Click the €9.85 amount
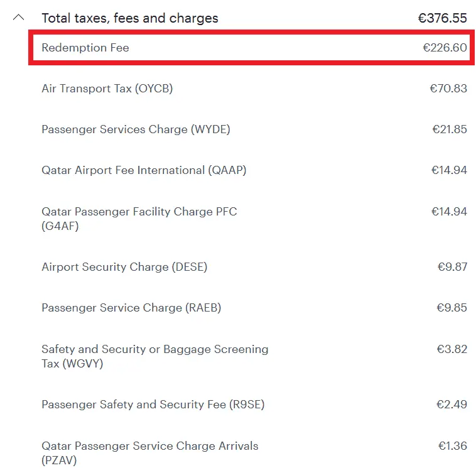 (452, 308)
